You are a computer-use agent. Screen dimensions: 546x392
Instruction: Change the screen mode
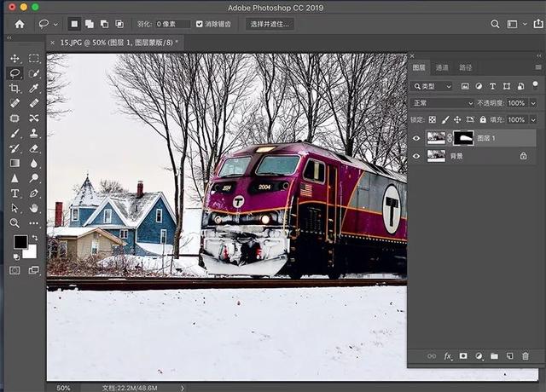click(34, 270)
